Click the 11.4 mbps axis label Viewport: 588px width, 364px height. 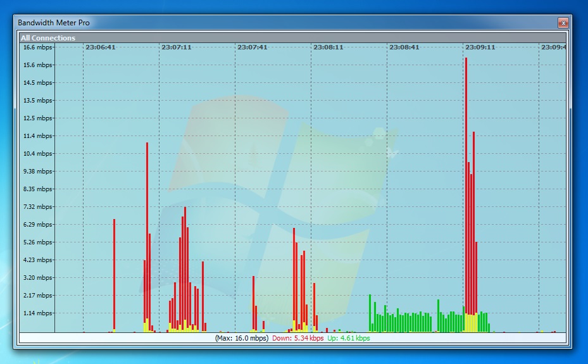37,135
